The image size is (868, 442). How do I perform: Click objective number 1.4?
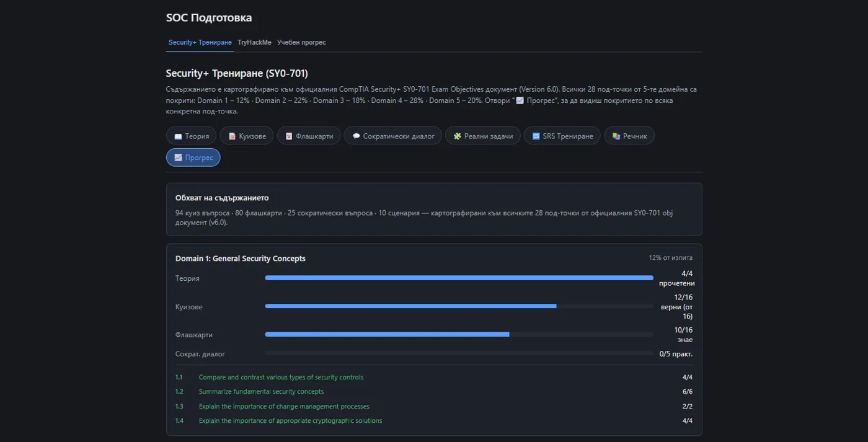(179, 421)
